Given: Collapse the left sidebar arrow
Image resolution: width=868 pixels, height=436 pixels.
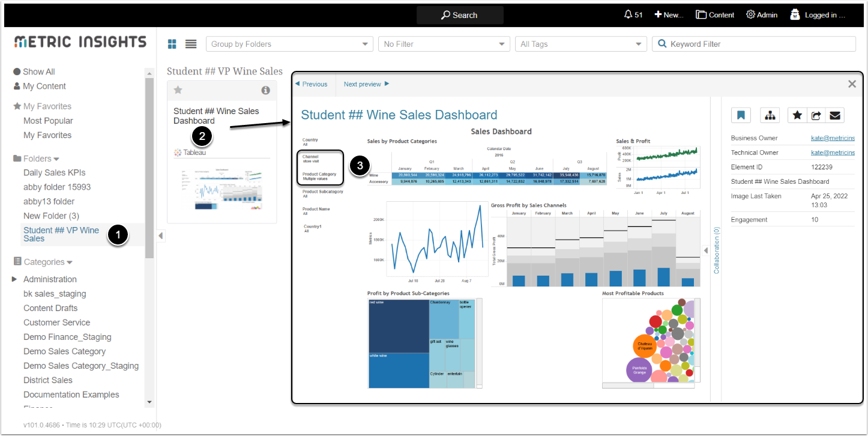Looking at the screenshot, I should tap(160, 236).
